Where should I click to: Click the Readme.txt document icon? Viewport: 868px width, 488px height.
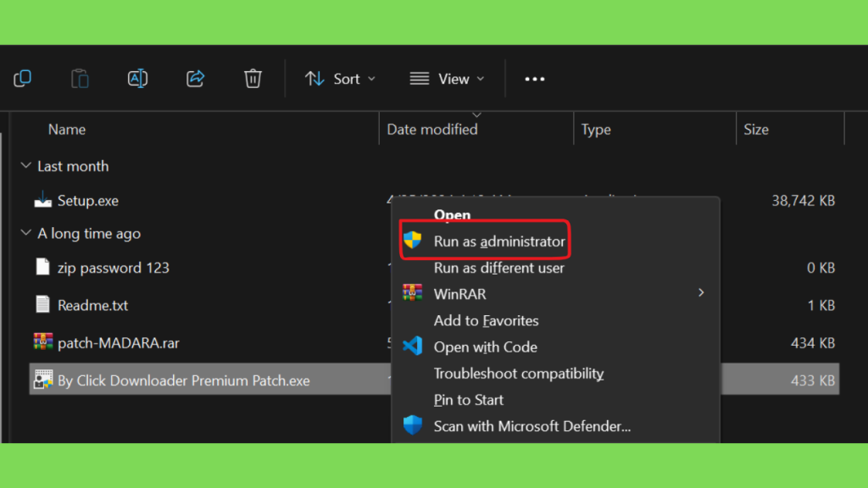(42, 304)
